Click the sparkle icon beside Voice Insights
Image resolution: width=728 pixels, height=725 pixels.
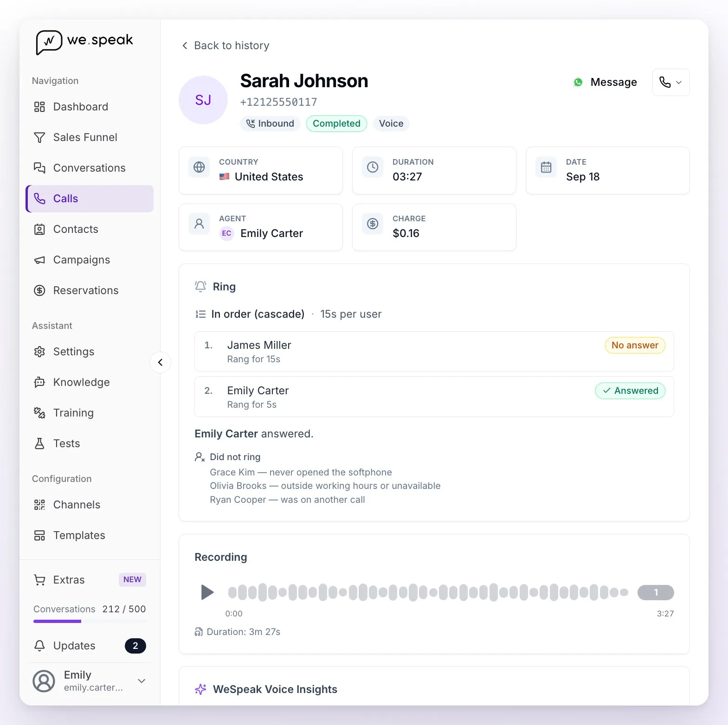200,689
